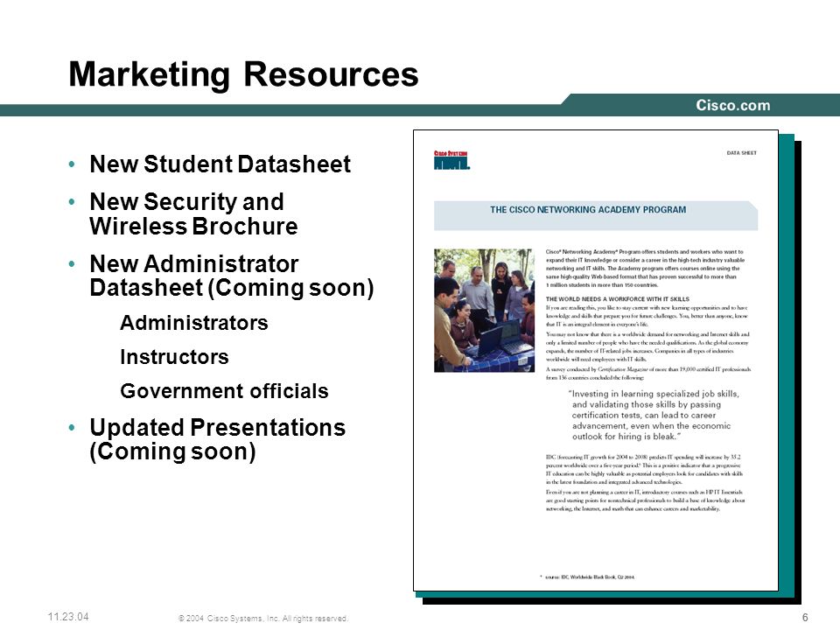Image resolution: width=840 pixels, height=630 pixels.
Task: Click the IDC source footnote on datasheet
Action: pos(588,577)
